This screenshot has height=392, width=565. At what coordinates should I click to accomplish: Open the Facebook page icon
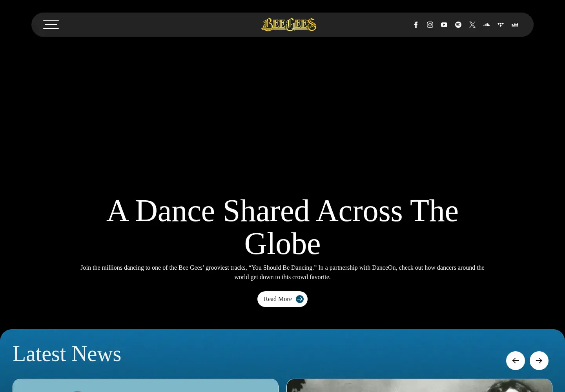tap(416, 25)
